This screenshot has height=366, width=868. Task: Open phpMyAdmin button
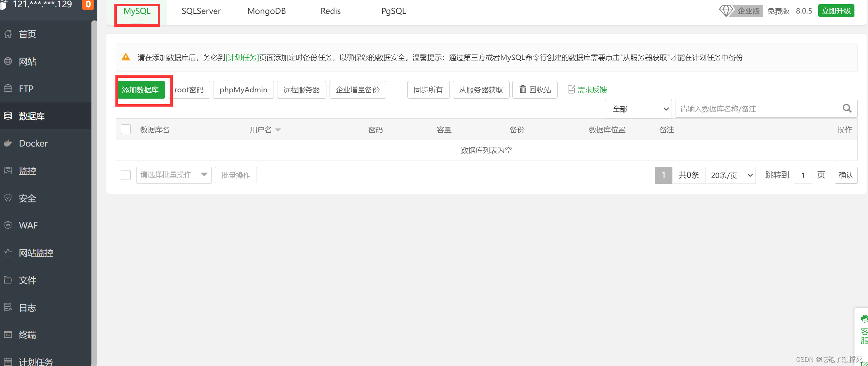(243, 90)
